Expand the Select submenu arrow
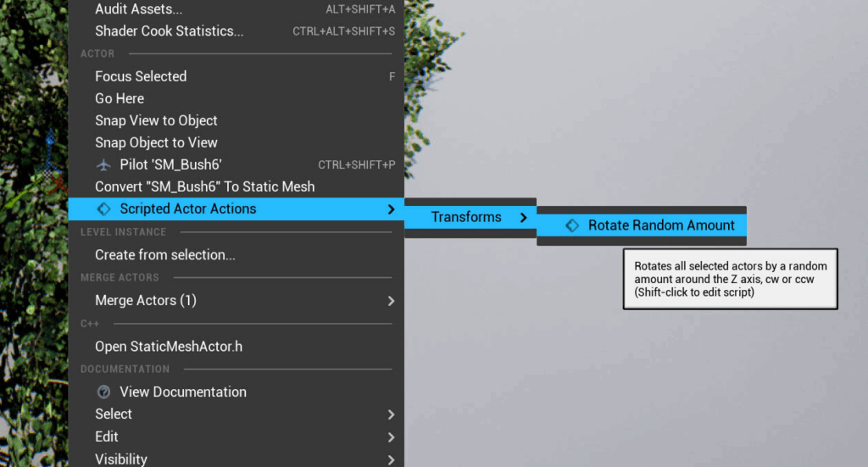The height and width of the screenshot is (467, 868). [391, 414]
